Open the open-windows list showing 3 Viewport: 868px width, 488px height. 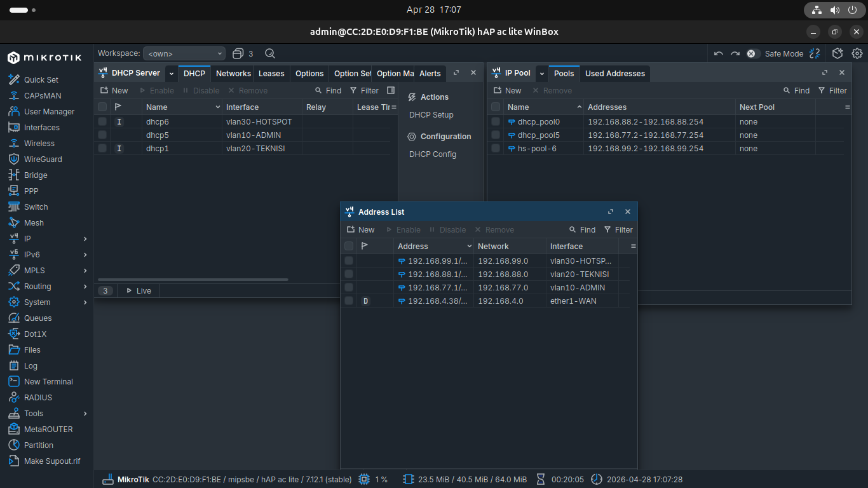[243, 53]
